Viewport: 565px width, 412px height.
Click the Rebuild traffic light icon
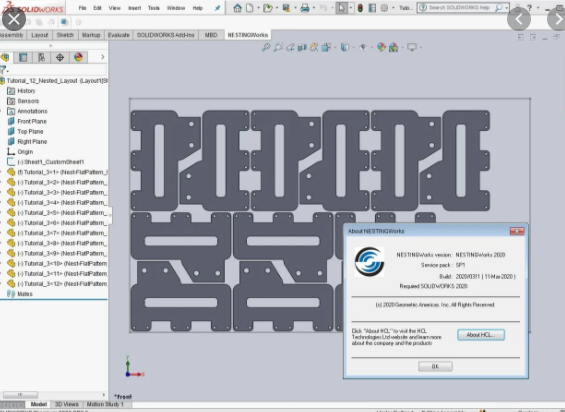pos(360,8)
